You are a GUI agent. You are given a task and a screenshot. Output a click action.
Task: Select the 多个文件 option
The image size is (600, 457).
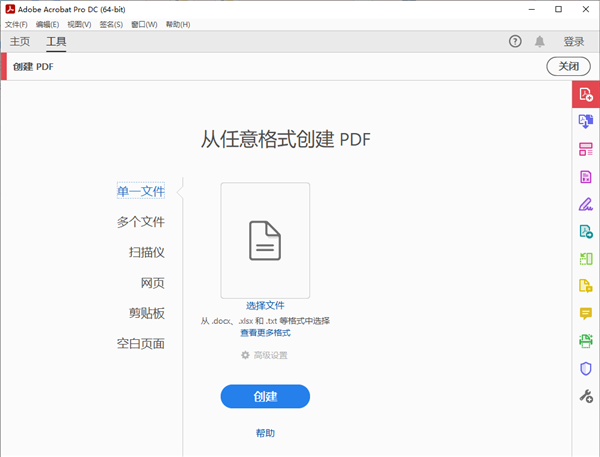click(141, 222)
